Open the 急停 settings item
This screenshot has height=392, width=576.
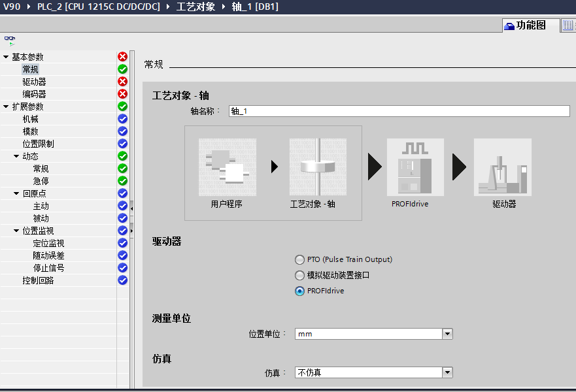pyautogui.click(x=41, y=181)
